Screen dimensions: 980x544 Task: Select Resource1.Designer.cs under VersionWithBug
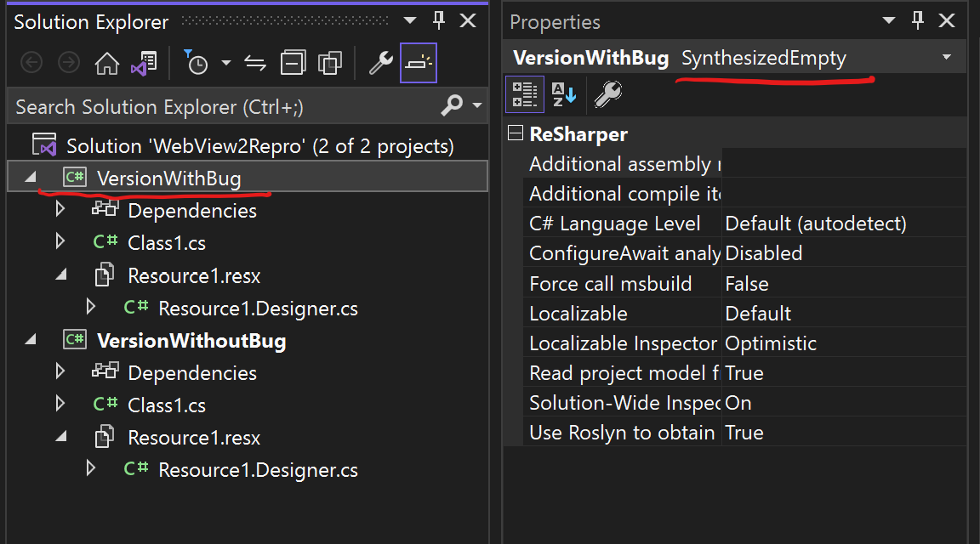click(258, 309)
